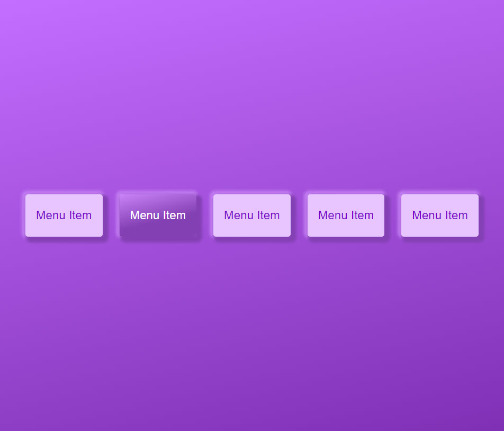Choose the rightmost Menu Item button
This screenshot has width=504, height=431.
(439, 215)
